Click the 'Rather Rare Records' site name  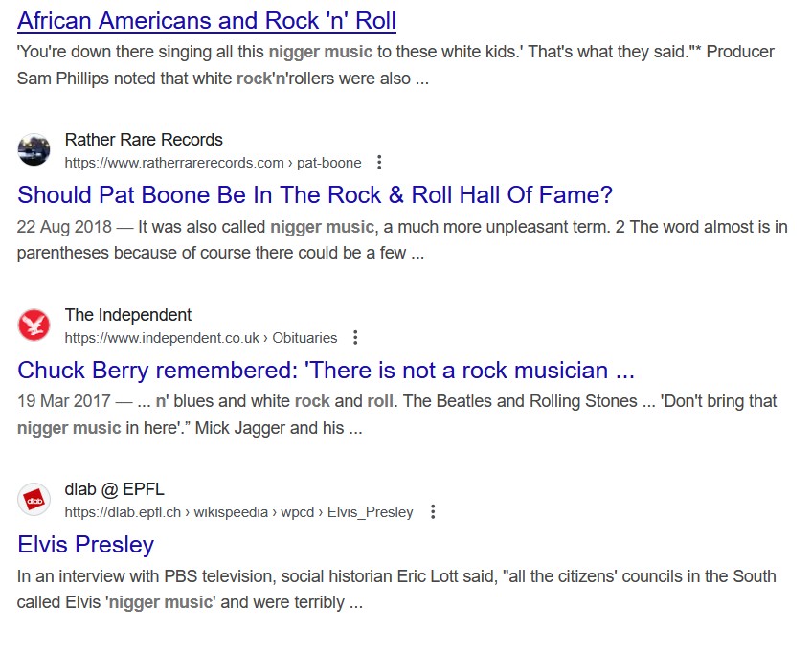click(144, 140)
